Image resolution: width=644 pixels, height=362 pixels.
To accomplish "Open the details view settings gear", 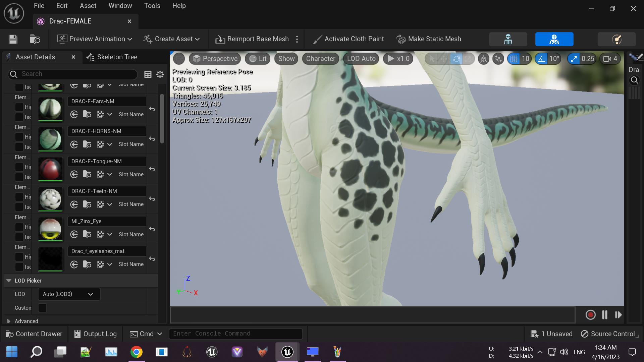I will [x=160, y=74].
